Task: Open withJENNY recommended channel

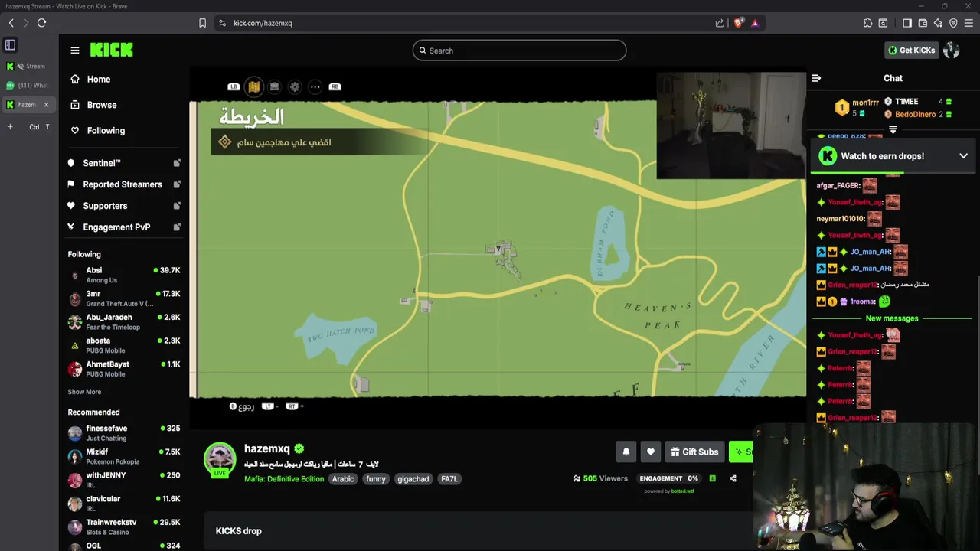Action: point(124,480)
